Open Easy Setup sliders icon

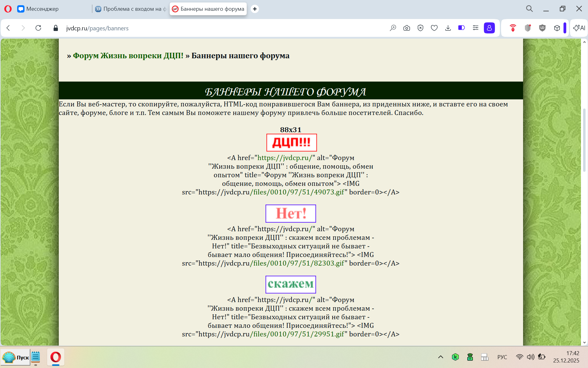[475, 28]
